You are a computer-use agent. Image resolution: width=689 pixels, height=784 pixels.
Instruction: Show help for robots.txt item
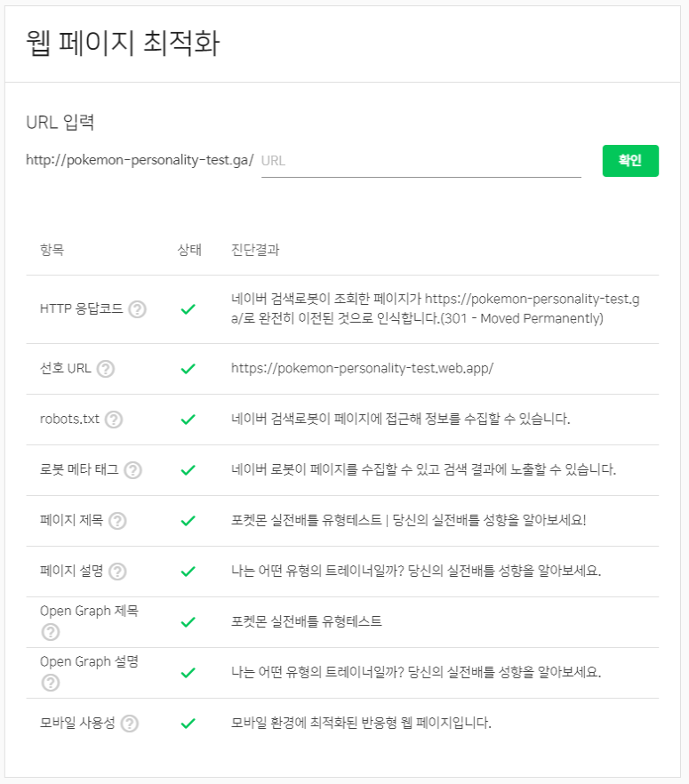tap(114, 420)
